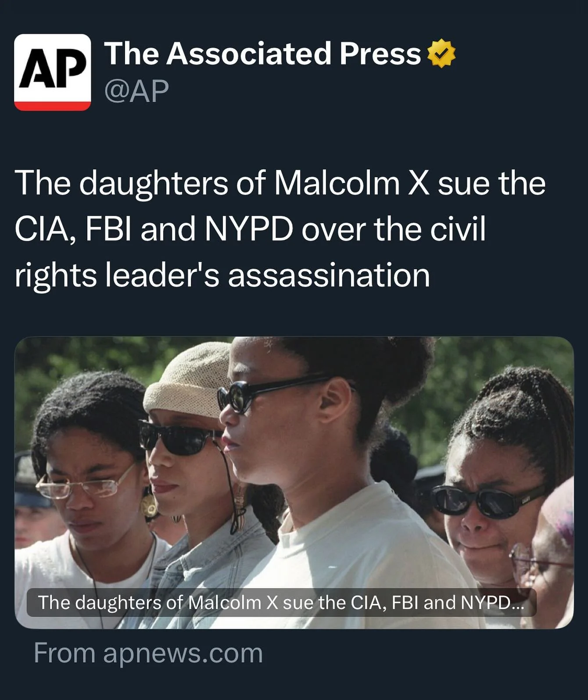Screen dimensions: 588x700
Task: Click the gold verified badge
Action: pos(441,54)
